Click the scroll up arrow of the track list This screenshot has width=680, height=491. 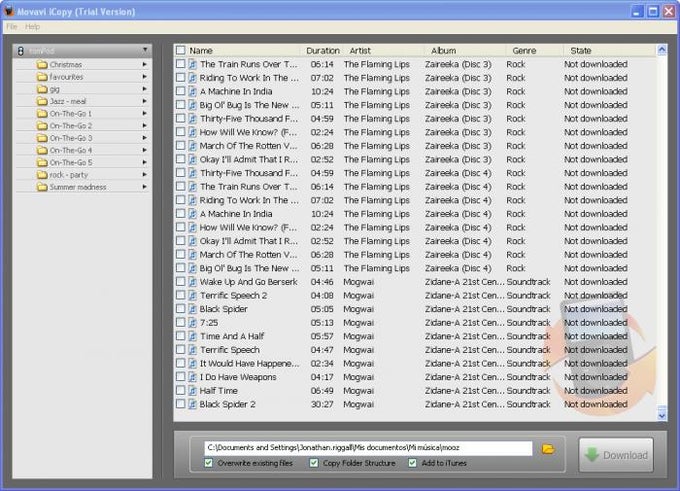pos(662,50)
